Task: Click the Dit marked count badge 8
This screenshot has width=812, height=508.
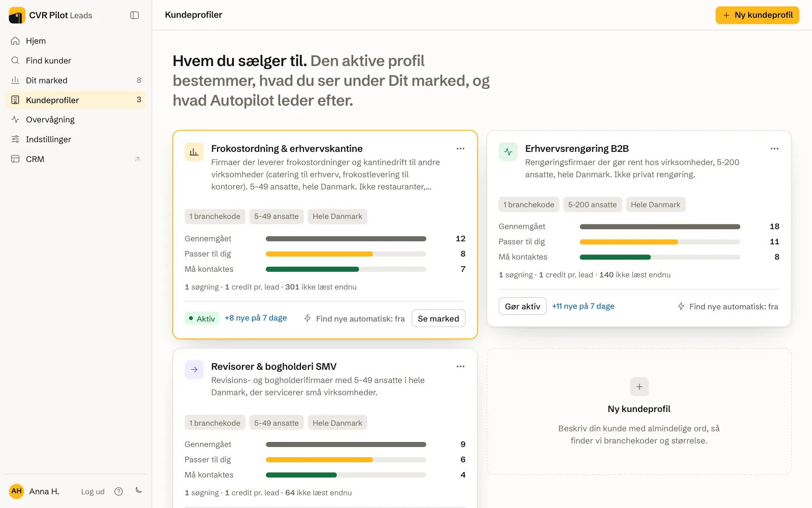Action: pyautogui.click(x=139, y=80)
